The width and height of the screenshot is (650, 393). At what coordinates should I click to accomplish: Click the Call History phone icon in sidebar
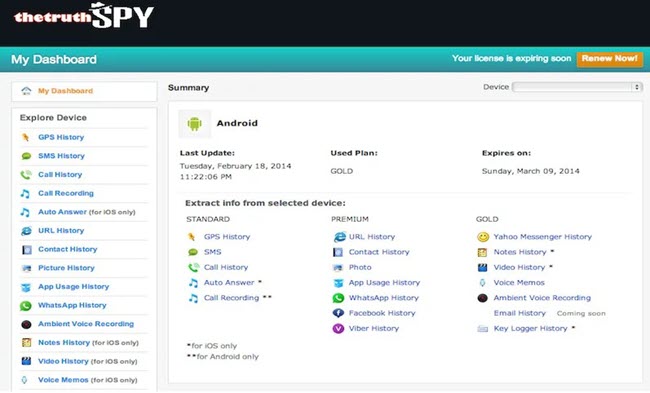[26, 175]
